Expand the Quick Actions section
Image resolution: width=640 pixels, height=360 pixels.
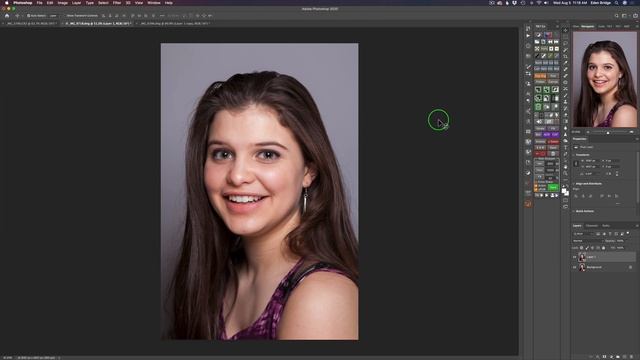[573, 211]
